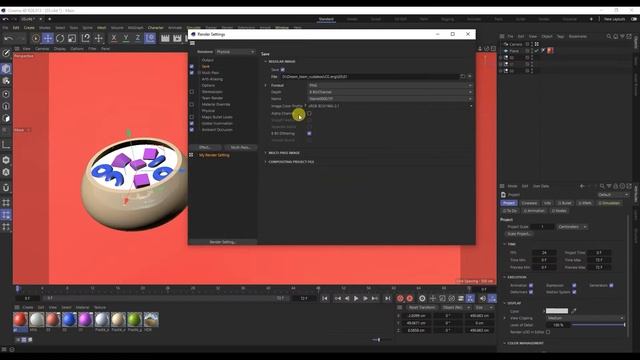Enable the Alpha Channel checkbox
Image resolution: width=640 pixels, height=360 pixels.
coord(309,113)
